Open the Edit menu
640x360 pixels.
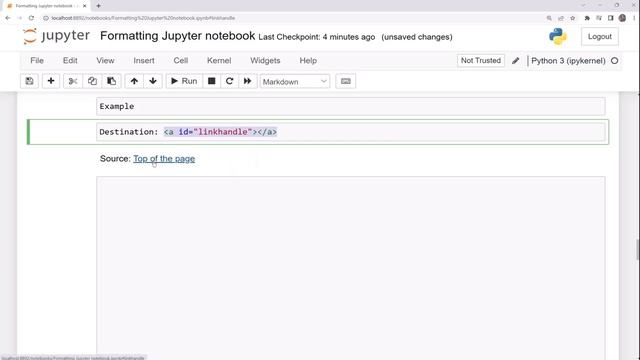[x=70, y=60]
